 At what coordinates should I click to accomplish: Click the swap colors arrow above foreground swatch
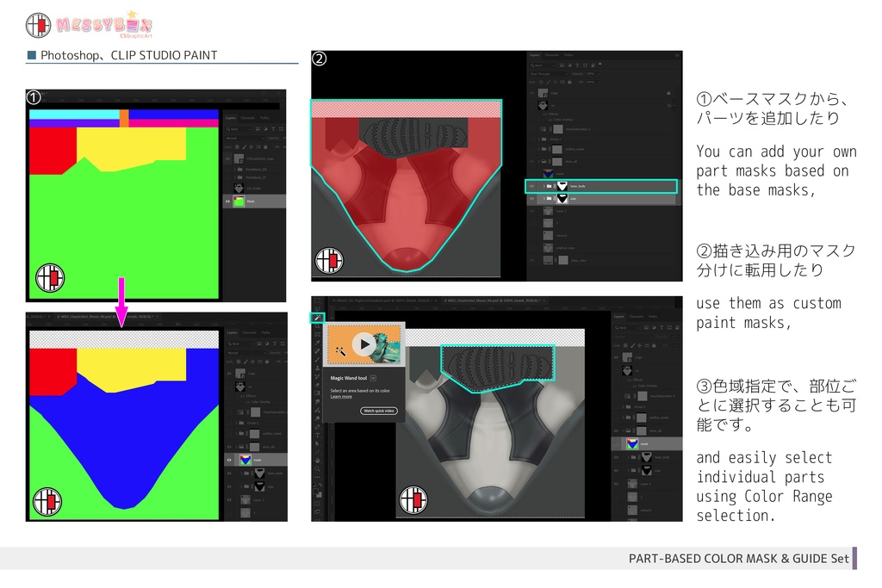(x=320, y=486)
